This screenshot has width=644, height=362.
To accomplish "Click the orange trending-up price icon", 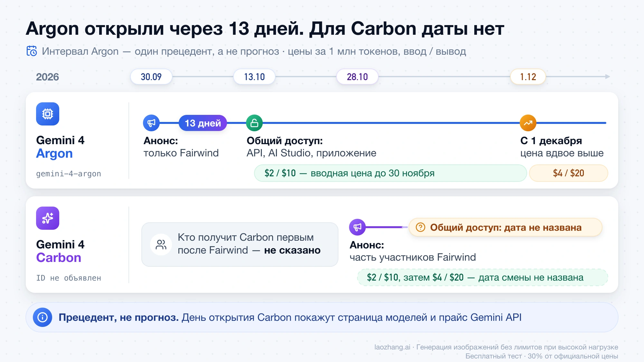I will click(528, 123).
